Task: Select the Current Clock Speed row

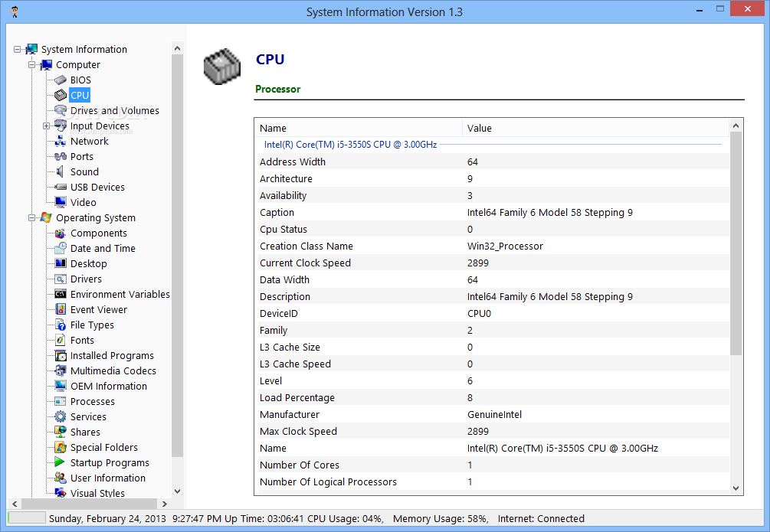Action: [x=492, y=263]
